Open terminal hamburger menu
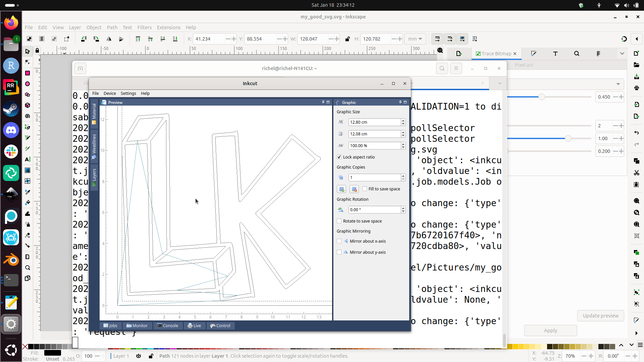 point(456,68)
